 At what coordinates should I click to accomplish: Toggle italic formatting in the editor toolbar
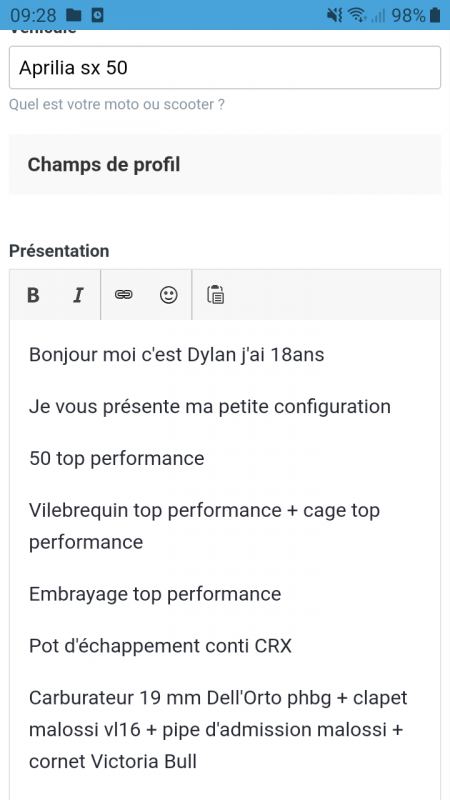(78, 295)
